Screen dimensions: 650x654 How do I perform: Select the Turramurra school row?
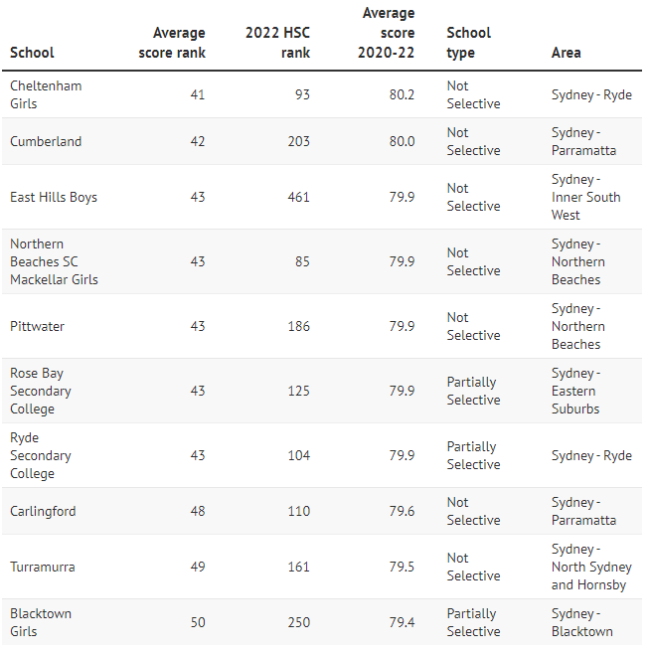coord(322,567)
